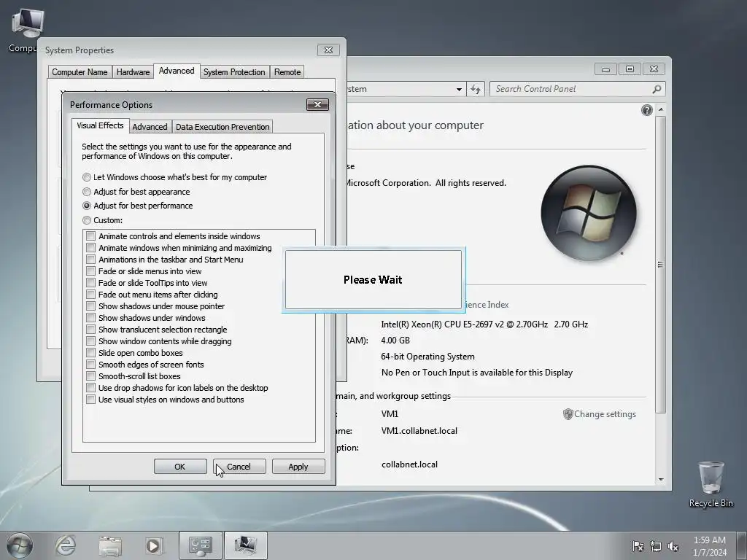Click the Control Panel scroll up arrow
The height and width of the screenshot is (560, 747).
coord(660,109)
